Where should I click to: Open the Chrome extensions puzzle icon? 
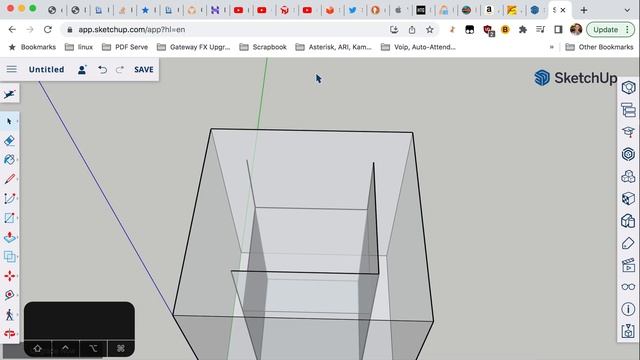(523, 29)
